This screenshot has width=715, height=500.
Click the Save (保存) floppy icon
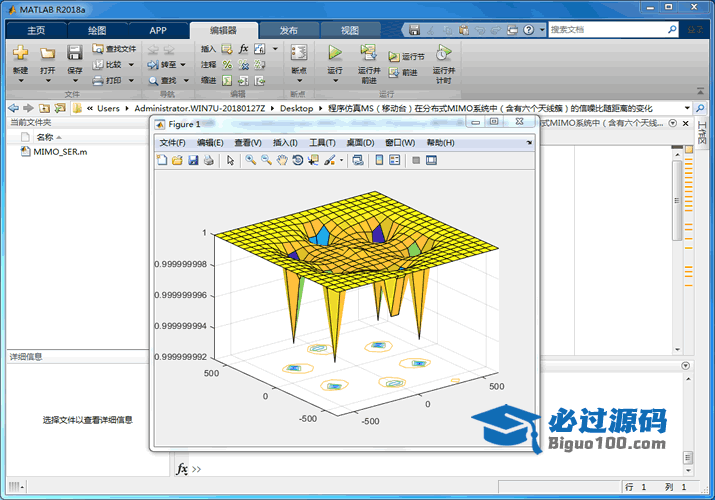coord(74,52)
